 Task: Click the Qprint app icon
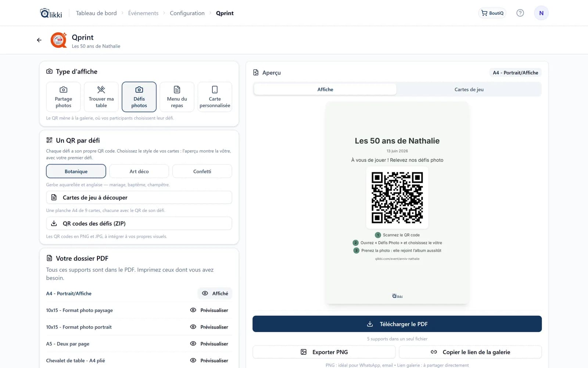pos(59,40)
